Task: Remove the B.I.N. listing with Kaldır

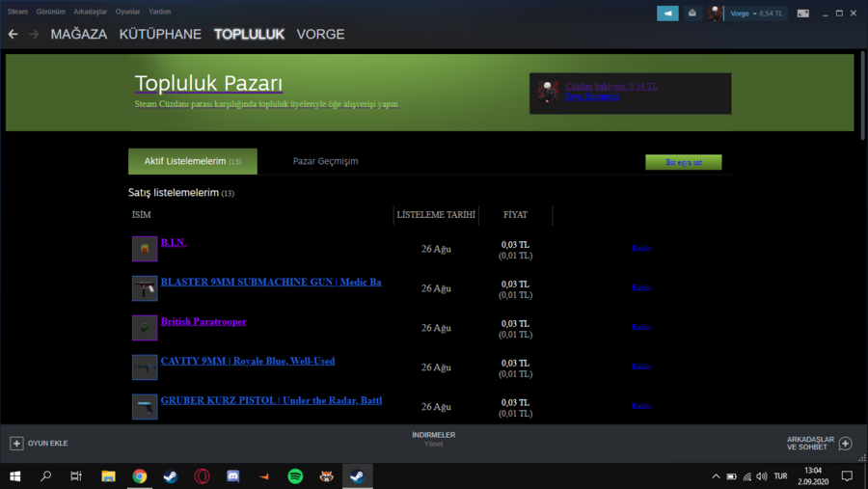Action: [641, 248]
